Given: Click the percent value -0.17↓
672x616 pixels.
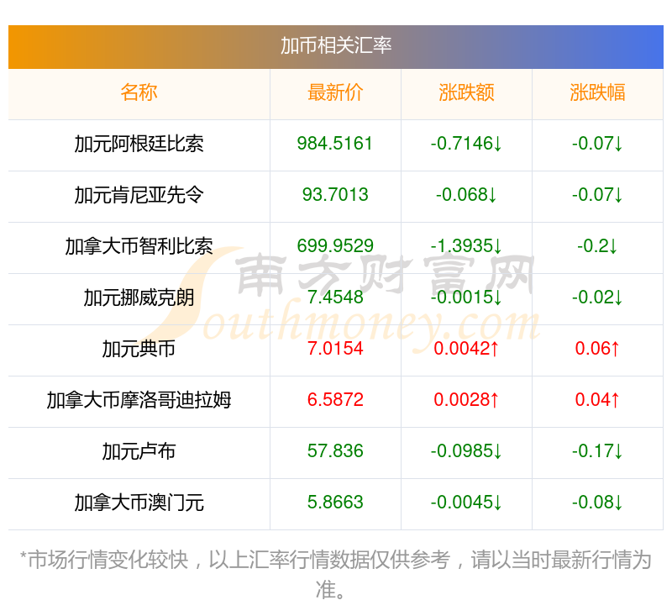Looking at the screenshot, I should click(597, 451).
